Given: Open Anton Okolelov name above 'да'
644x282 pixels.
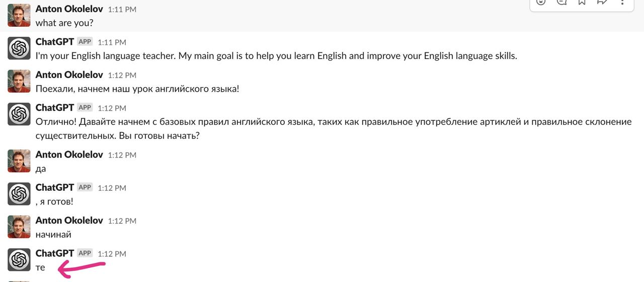Looking at the screenshot, I should click(x=69, y=155).
